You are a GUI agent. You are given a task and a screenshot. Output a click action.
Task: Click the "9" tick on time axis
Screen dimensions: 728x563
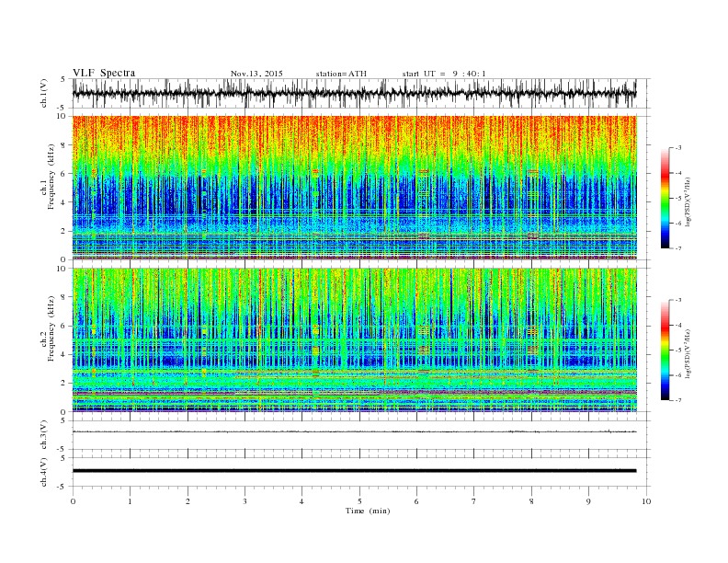(x=588, y=501)
